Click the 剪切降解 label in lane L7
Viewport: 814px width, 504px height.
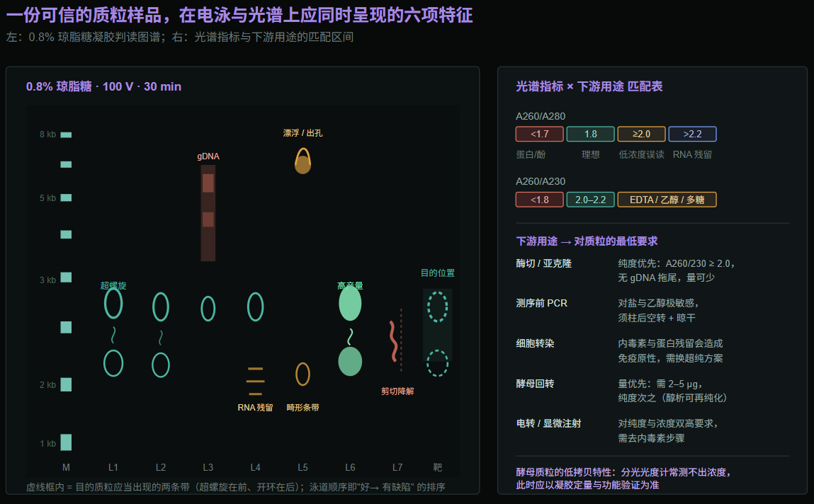tap(397, 391)
